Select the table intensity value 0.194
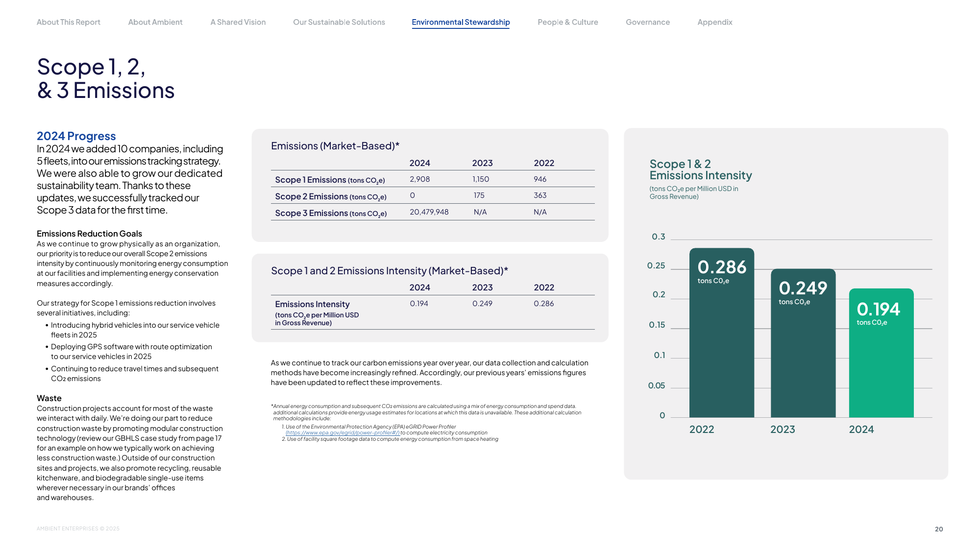980x551 pixels. coord(419,304)
